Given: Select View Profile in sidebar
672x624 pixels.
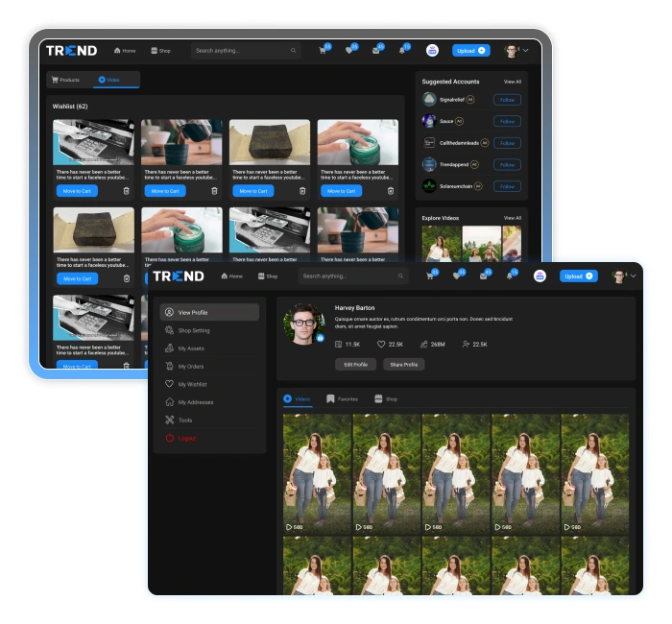Looking at the screenshot, I should coord(209,312).
